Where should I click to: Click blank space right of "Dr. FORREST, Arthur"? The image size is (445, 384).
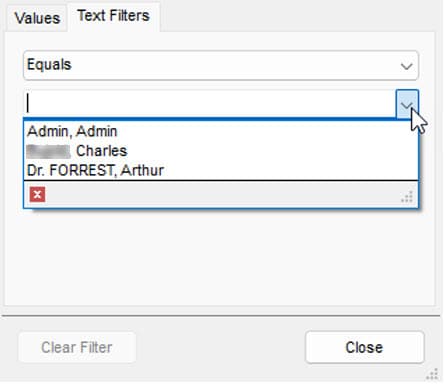point(290,170)
